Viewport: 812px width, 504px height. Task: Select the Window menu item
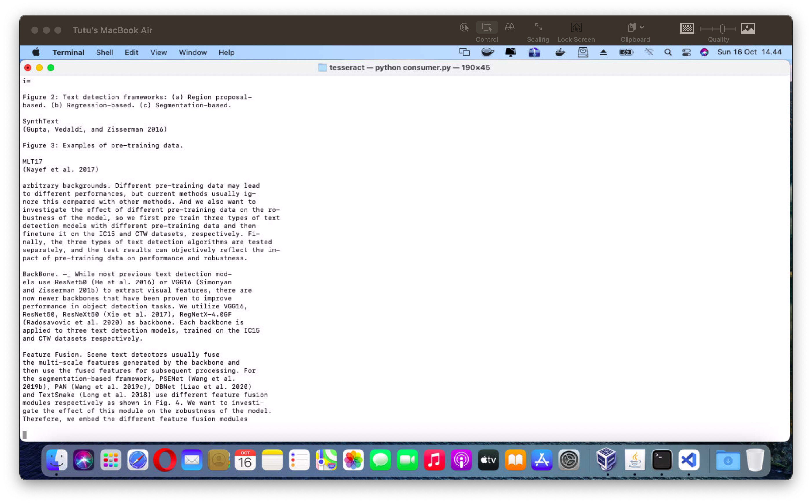coord(192,52)
